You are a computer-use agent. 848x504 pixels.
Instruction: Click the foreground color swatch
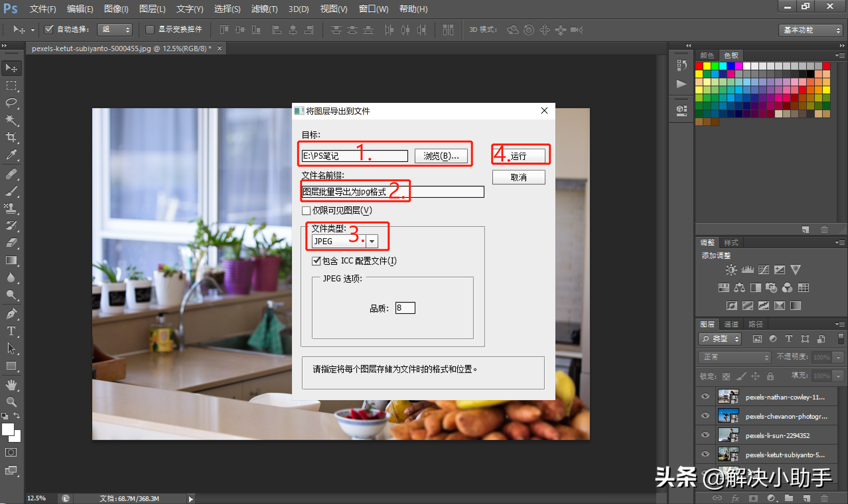tap(8, 429)
